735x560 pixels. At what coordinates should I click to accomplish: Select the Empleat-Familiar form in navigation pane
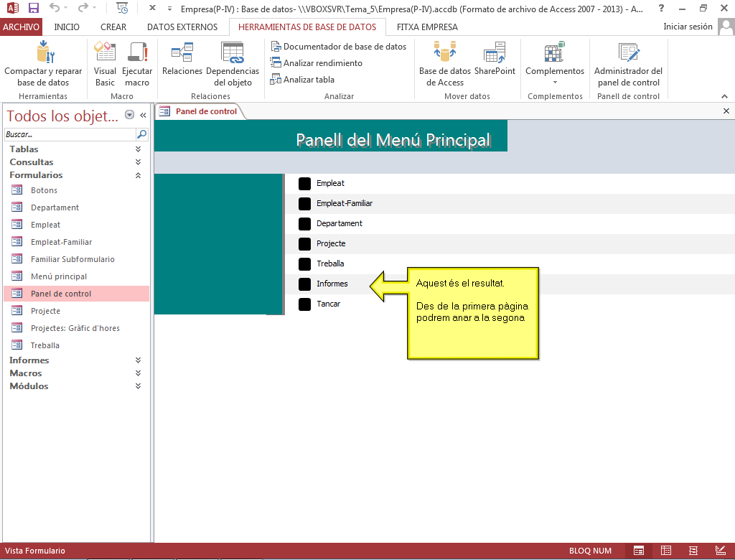tap(76, 242)
